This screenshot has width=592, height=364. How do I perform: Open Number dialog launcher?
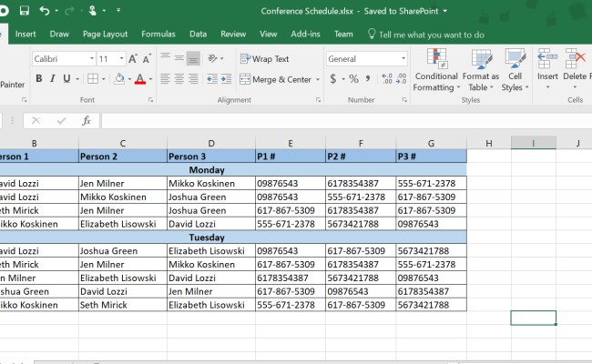point(404,100)
